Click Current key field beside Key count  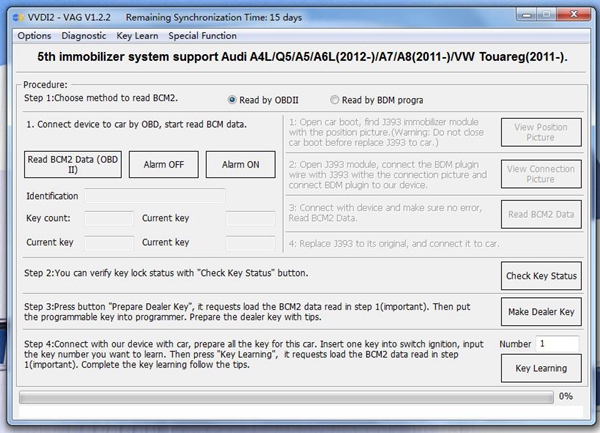(251, 219)
